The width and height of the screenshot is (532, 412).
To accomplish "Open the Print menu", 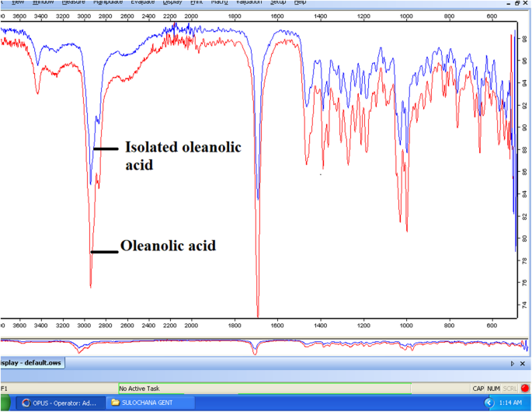I will coord(196,2).
